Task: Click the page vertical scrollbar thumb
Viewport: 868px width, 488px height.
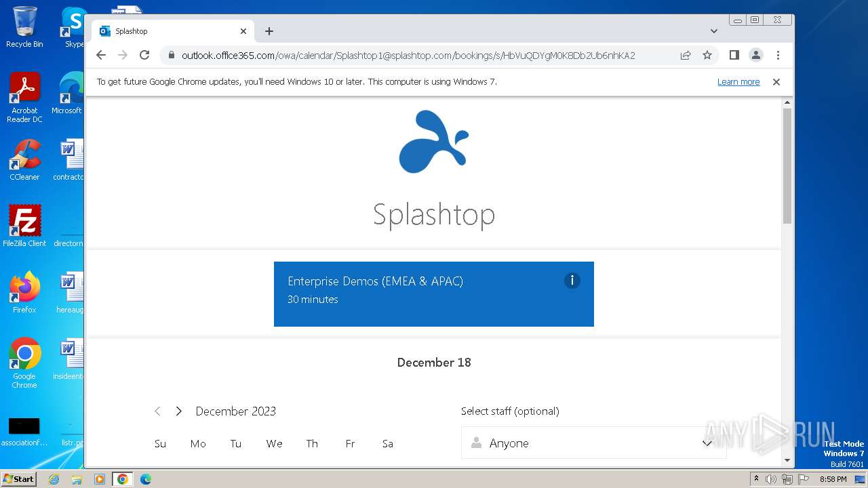Action: click(x=787, y=165)
